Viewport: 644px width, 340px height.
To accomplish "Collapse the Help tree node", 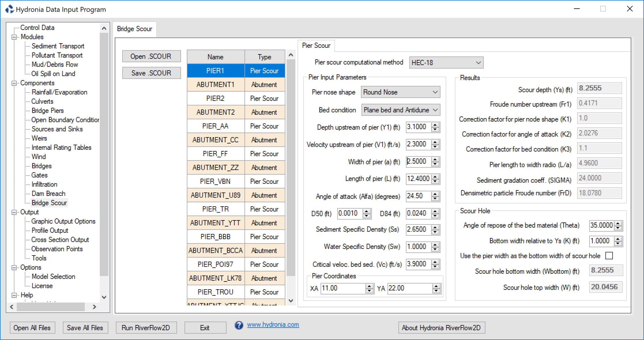I will point(14,295).
